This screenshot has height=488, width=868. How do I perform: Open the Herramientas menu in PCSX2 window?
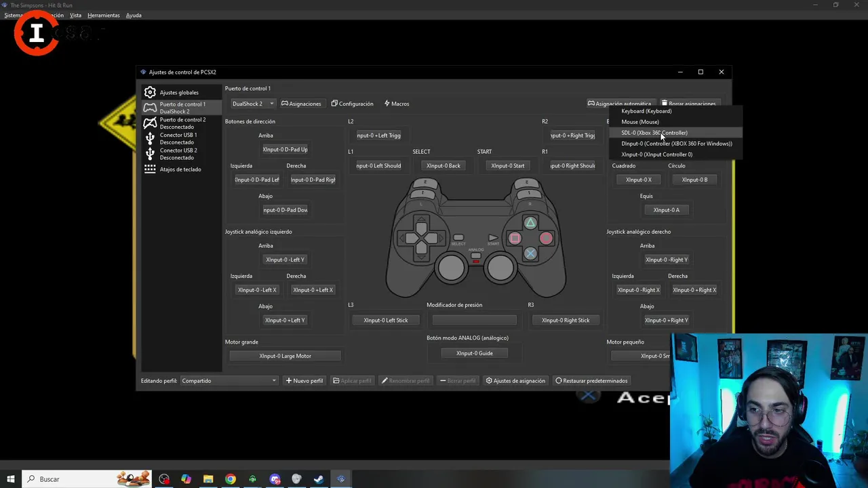[103, 15]
